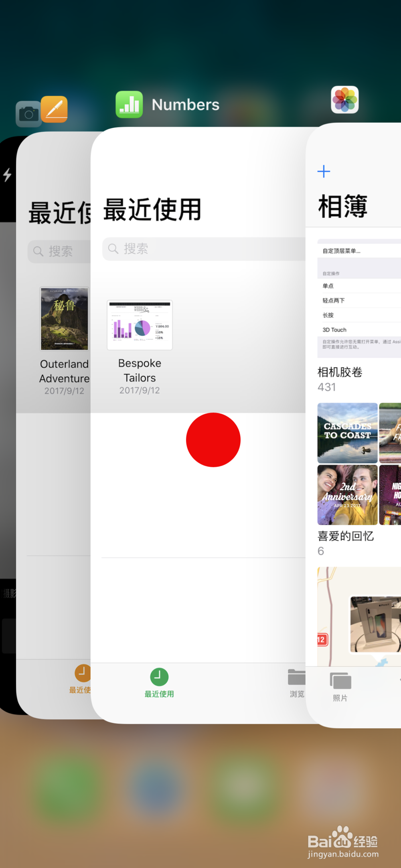This screenshot has height=868, width=401.
Task: Open Bespoke Tailors spreadsheet thumbnail
Action: [140, 325]
